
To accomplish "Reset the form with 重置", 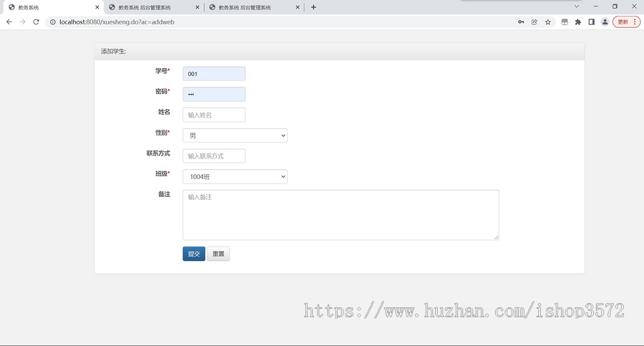I will point(218,254).
